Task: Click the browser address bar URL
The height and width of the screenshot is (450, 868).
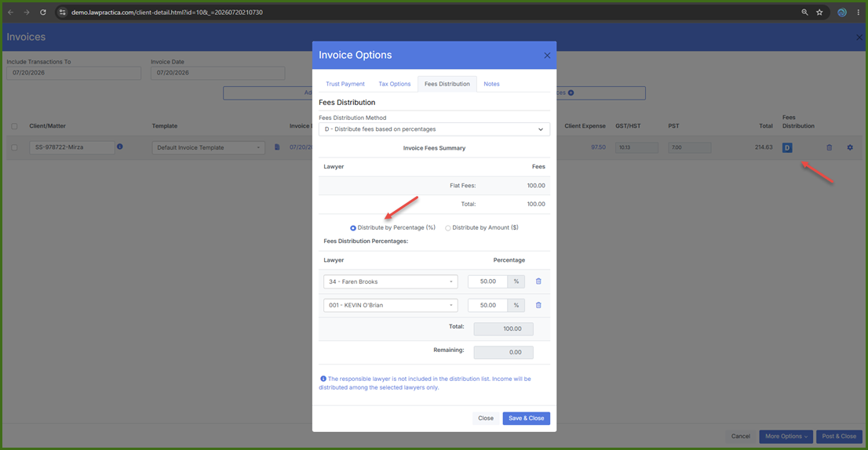Action: (166, 13)
